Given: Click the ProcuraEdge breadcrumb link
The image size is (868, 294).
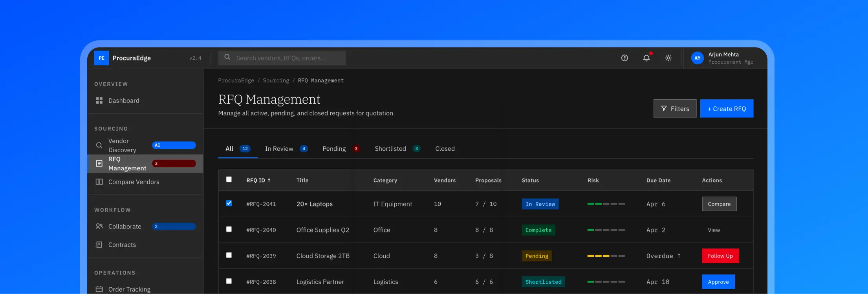Looking at the screenshot, I should pyautogui.click(x=236, y=80).
